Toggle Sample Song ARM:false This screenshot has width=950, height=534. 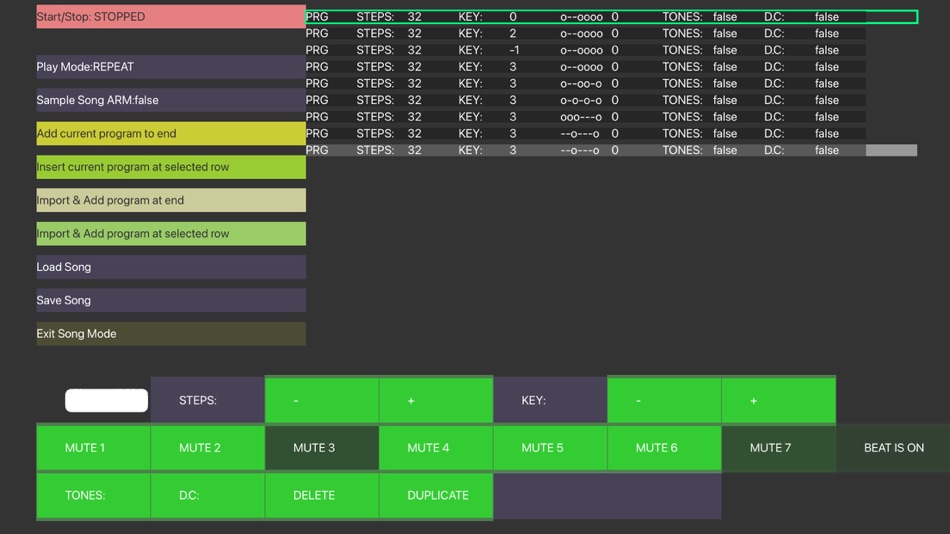tap(171, 100)
